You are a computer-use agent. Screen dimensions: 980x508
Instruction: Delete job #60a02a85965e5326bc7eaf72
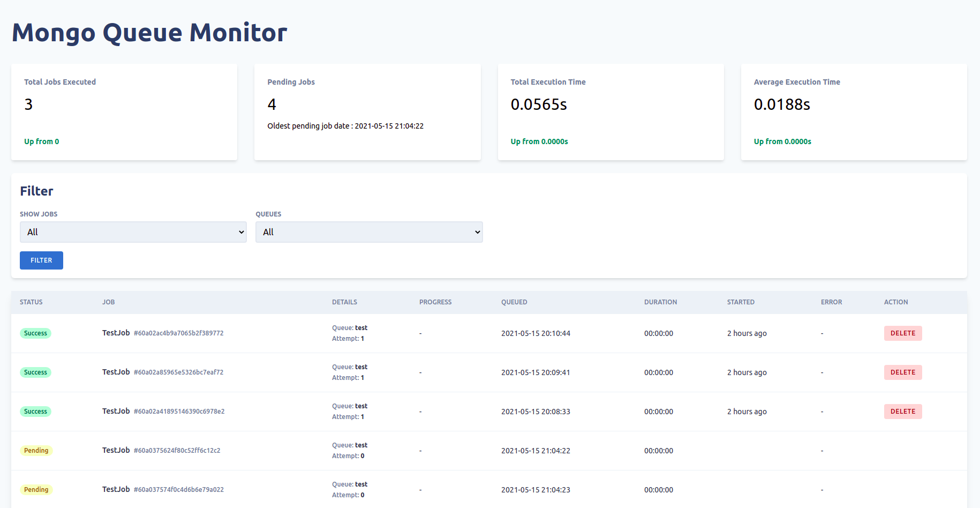[903, 372]
